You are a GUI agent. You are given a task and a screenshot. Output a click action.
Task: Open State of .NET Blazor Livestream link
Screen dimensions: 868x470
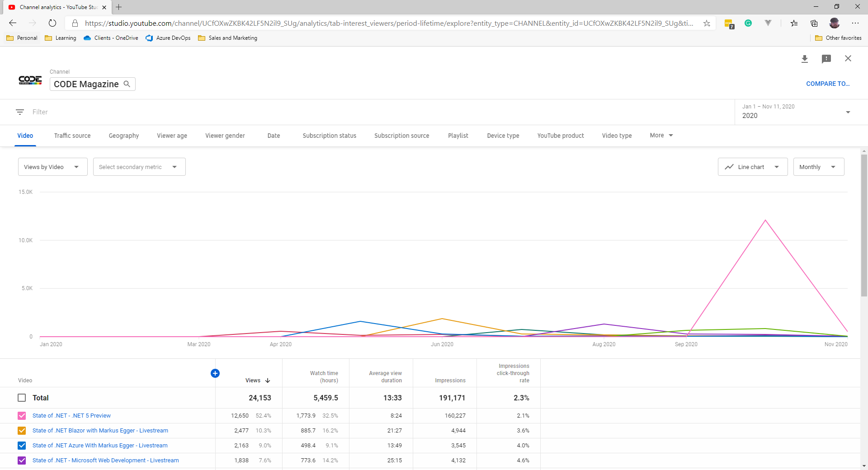pos(100,431)
